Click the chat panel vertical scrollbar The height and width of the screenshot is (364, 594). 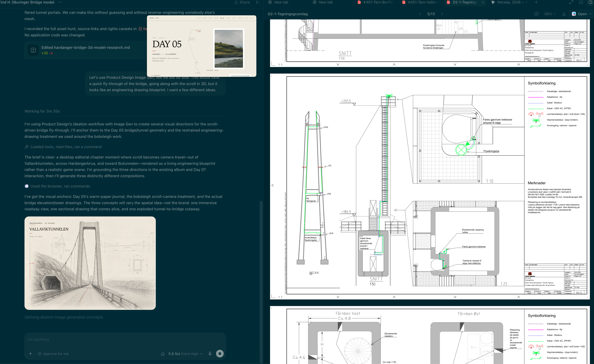261,282
